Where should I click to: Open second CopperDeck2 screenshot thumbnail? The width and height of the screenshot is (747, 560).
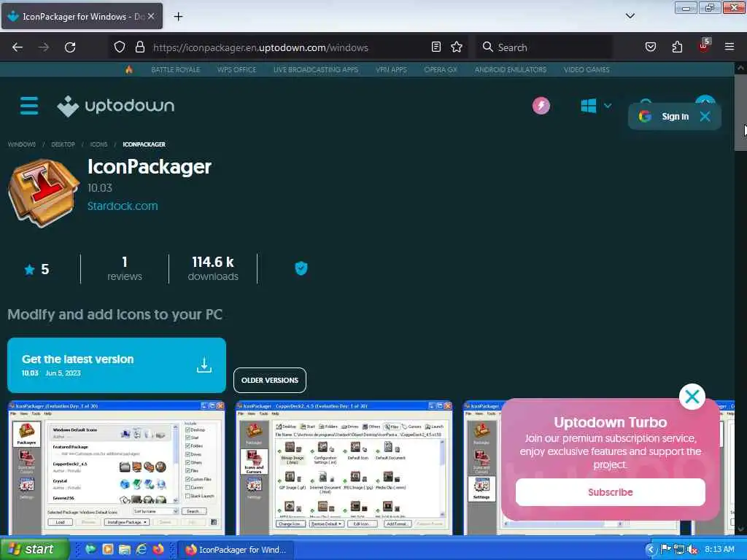[x=344, y=467]
